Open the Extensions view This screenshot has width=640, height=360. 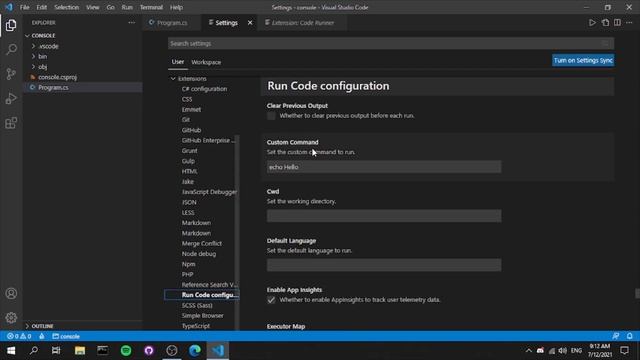[11, 123]
